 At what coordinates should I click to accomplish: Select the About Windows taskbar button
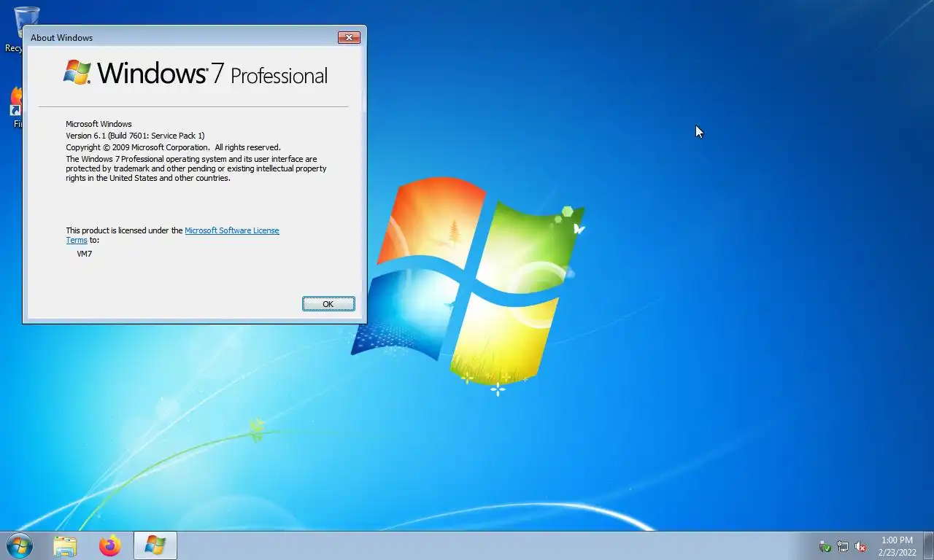pos(155,545)
